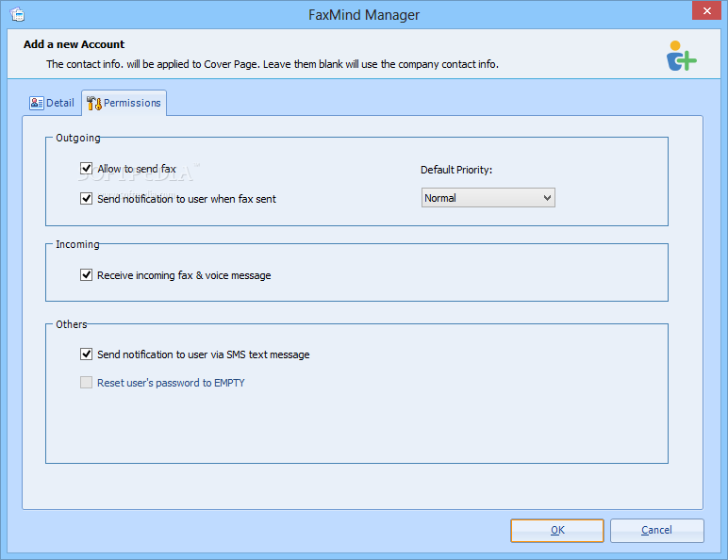728x560 pixels.
Task: Click the Incoming group label
Action: 77,244
